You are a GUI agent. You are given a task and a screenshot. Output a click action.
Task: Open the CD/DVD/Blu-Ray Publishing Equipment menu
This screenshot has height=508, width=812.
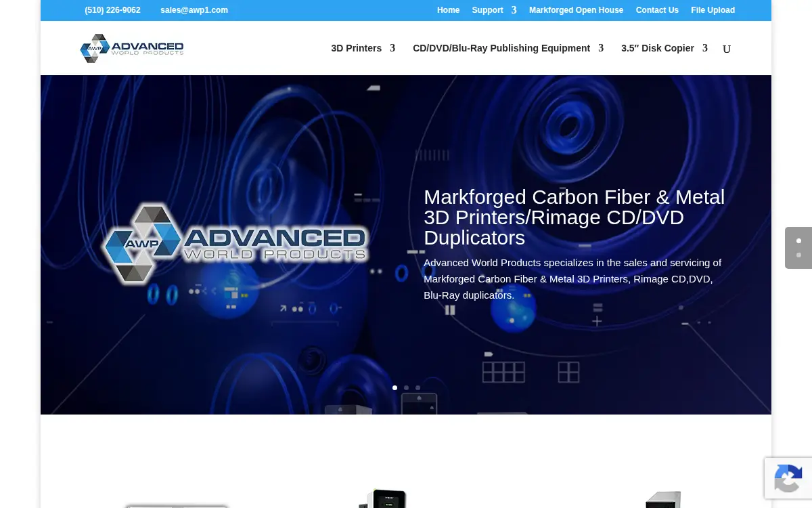(x=501, y=48)
